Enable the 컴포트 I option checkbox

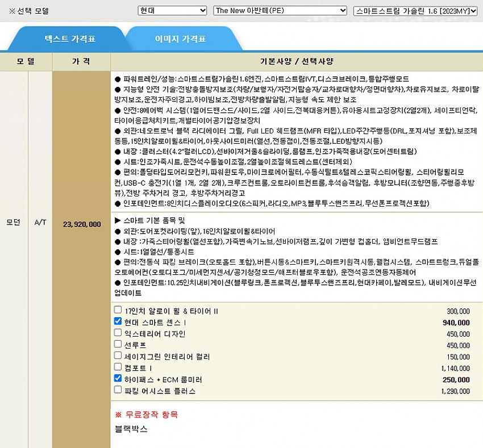(118, 367)
